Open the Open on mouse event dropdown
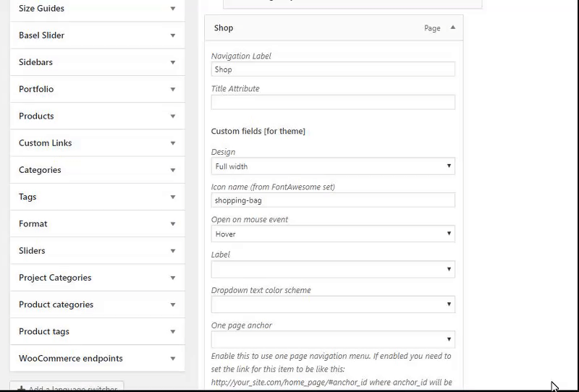579x392 pixels. pos(333,234)
